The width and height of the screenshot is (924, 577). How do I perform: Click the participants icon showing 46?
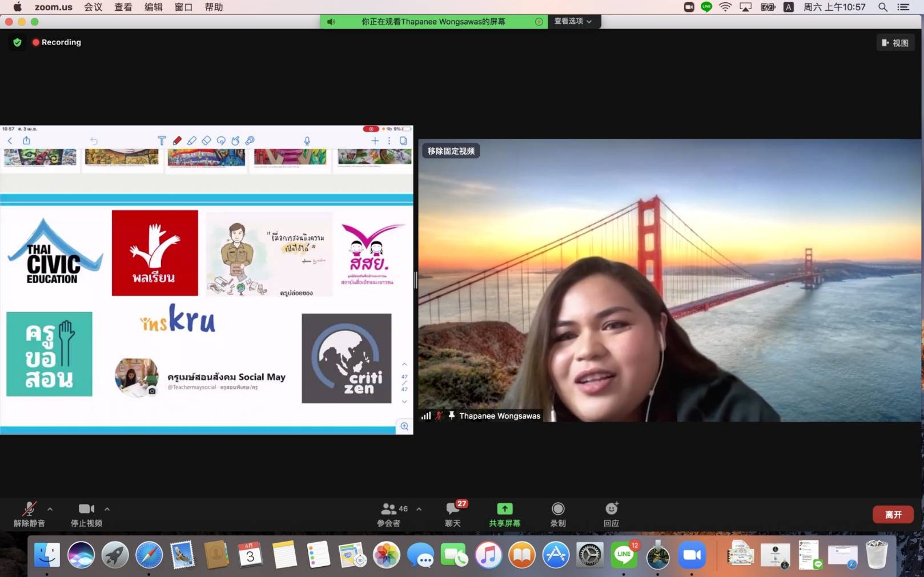[389, 509]
